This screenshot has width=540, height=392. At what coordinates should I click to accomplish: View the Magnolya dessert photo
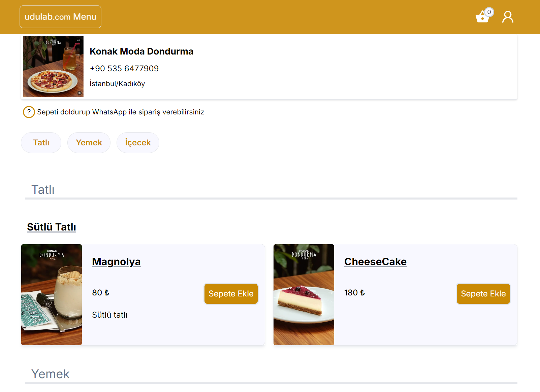(52, 295)
